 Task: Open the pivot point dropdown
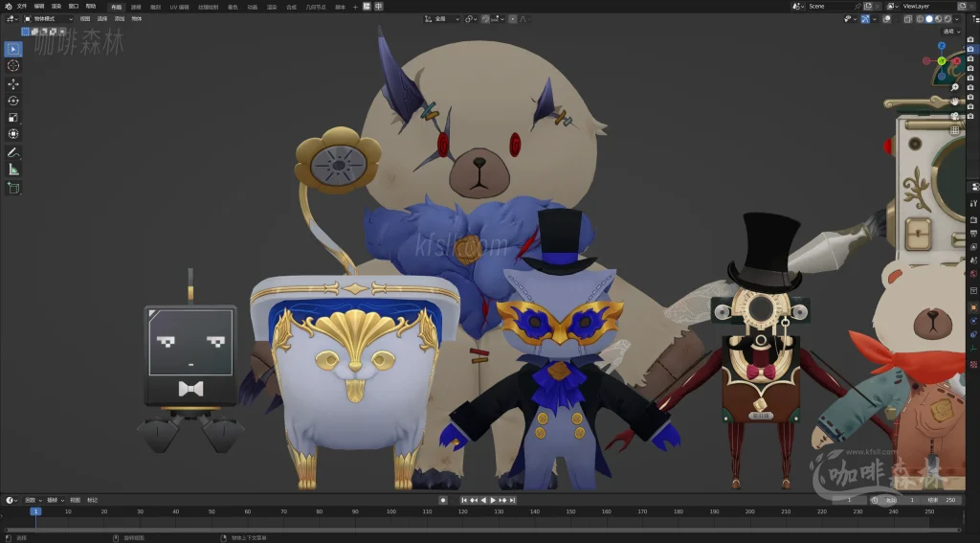click(x=471, y=19)
